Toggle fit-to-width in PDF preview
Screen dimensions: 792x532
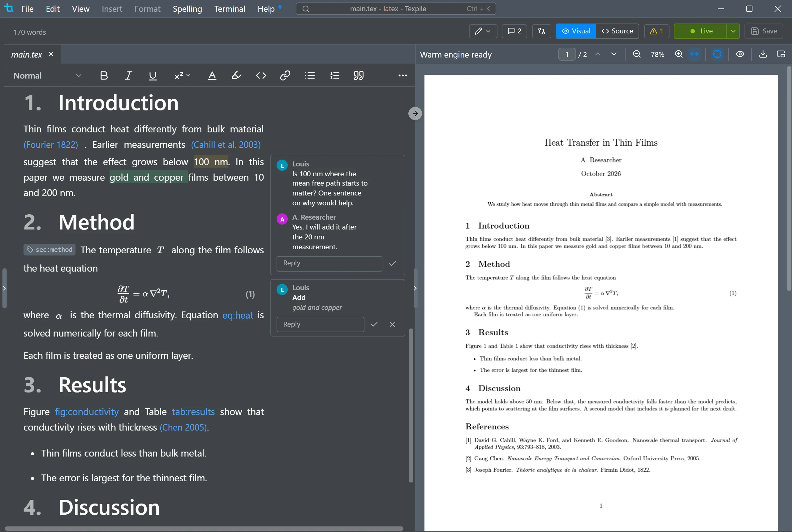[x=695, y=54]
